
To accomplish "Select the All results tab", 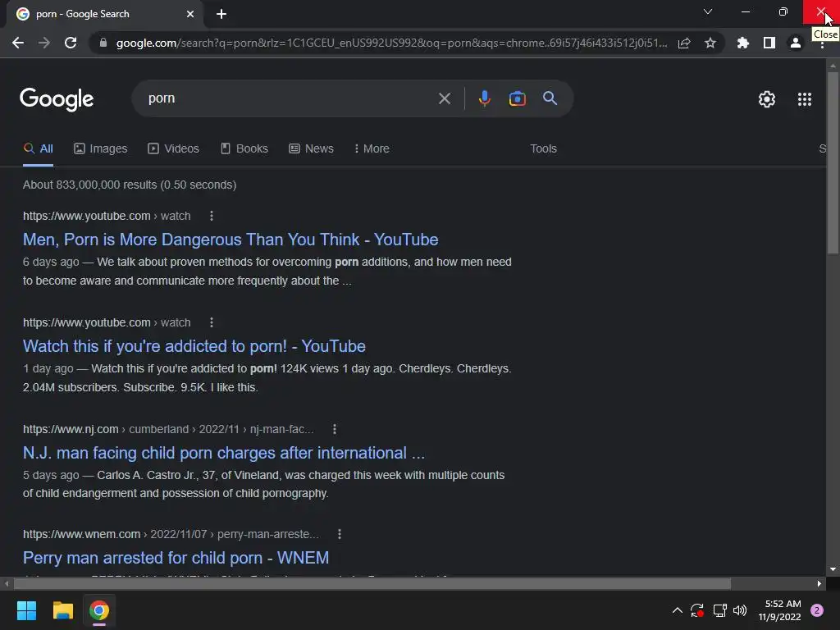I will [38, 148].
